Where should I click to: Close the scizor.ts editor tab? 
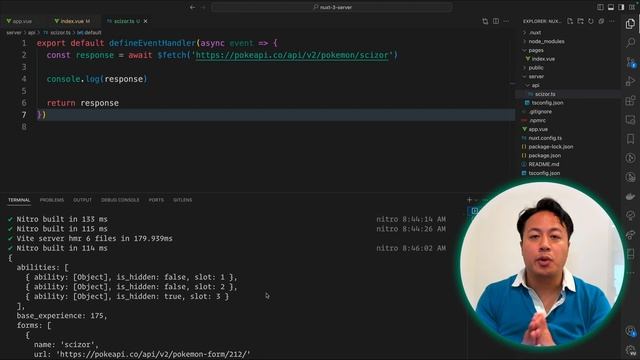pos(146,21)
